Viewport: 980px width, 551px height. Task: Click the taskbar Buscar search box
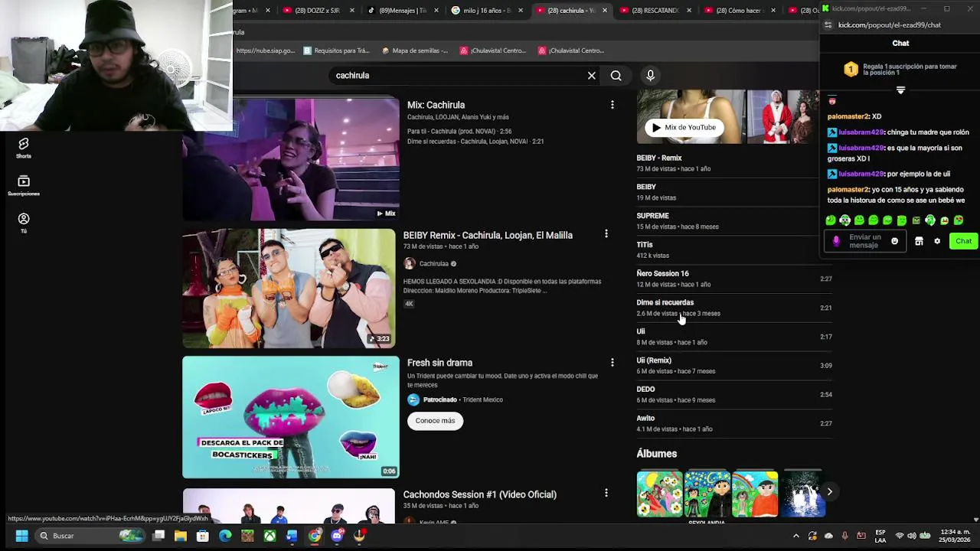(x=90, y=536)
